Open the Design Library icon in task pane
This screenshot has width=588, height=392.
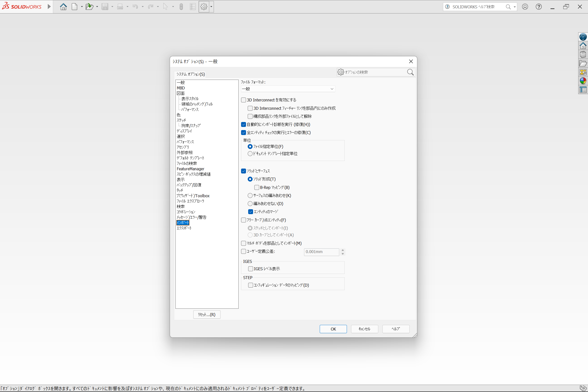point(583,54)
